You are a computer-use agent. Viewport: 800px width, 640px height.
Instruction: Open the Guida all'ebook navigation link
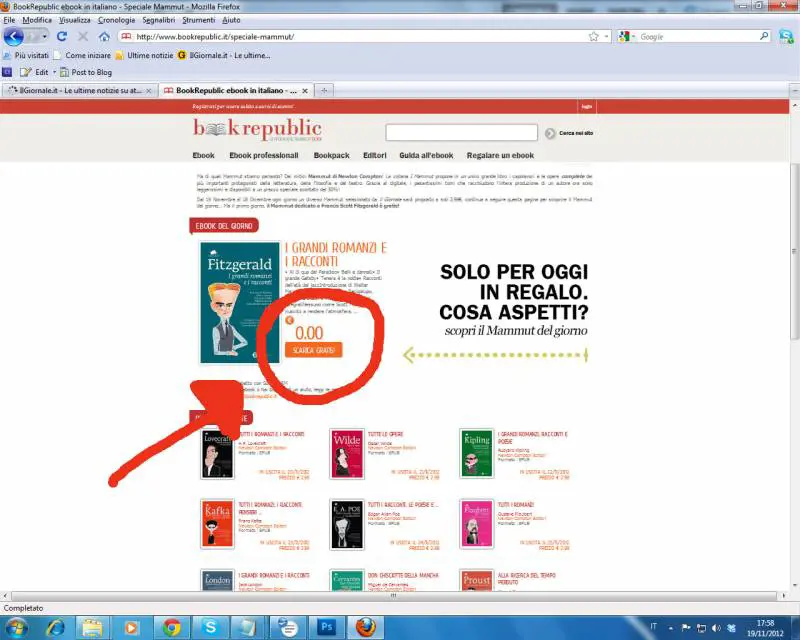[x=426, y=155]
